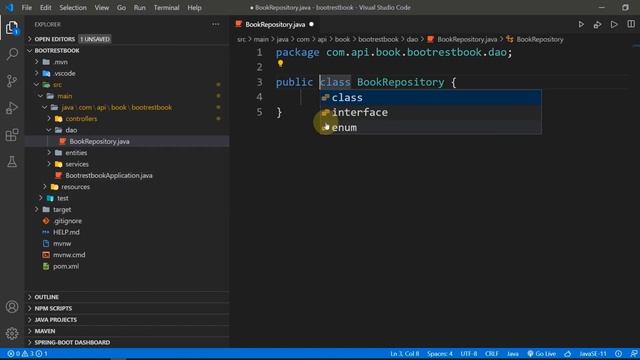Choose 'class' from the suggestion list
Image resolution: width=640 pixels, height=360 pixels.
431,98
